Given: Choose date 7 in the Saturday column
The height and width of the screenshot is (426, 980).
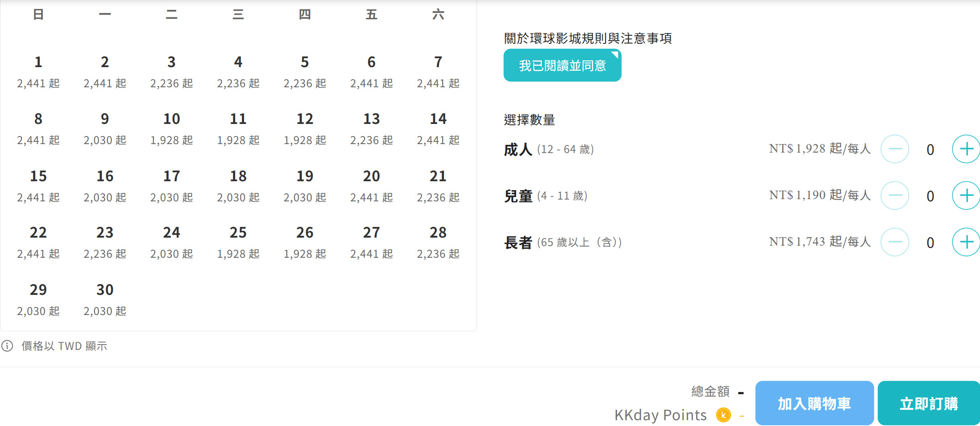Looking at the screenshot, I should point(438,72).
